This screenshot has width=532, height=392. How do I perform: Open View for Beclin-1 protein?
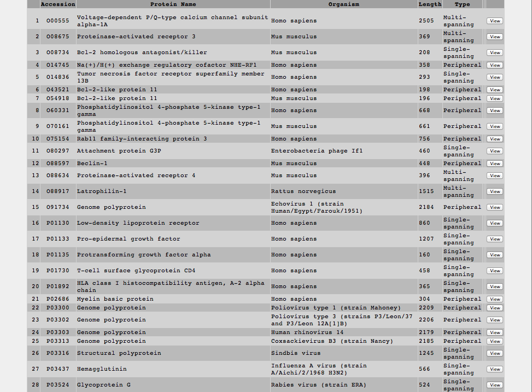494,163
